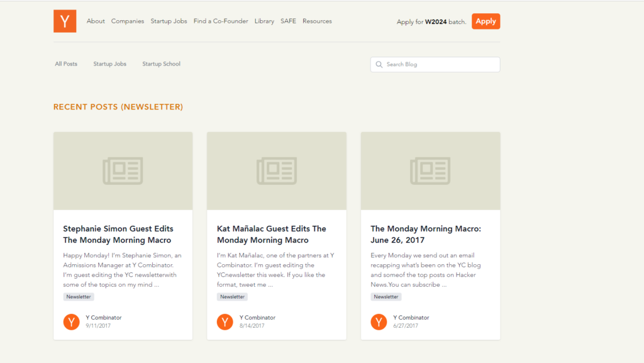Click the date 6/27/2017
This screenshot has width=644, height=363.
pos(406,326)
